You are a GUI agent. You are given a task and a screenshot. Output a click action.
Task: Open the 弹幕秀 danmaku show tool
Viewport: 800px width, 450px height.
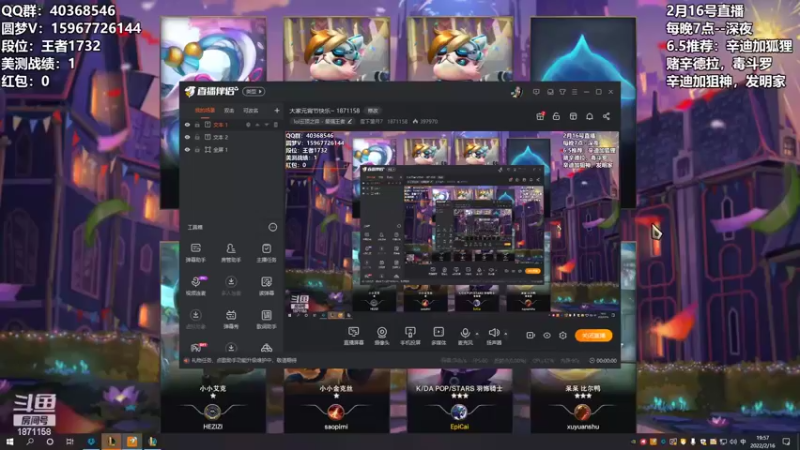pos(231,319)
